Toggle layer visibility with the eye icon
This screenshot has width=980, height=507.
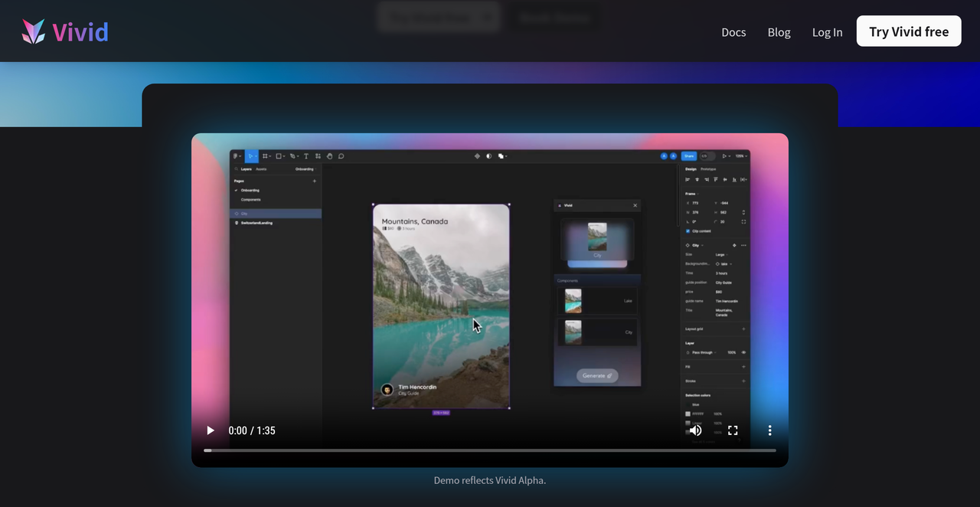pyautogui.click(x=743, y=352)
